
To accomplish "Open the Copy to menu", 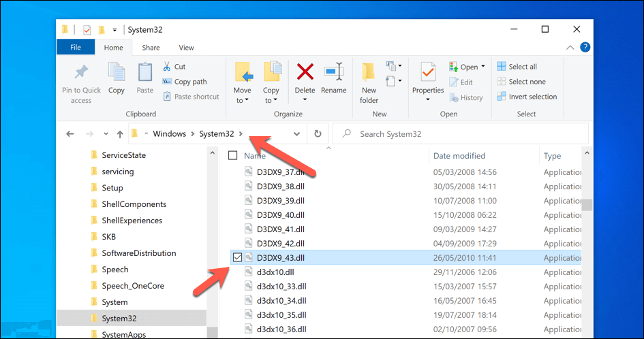I will click(271, 83).
